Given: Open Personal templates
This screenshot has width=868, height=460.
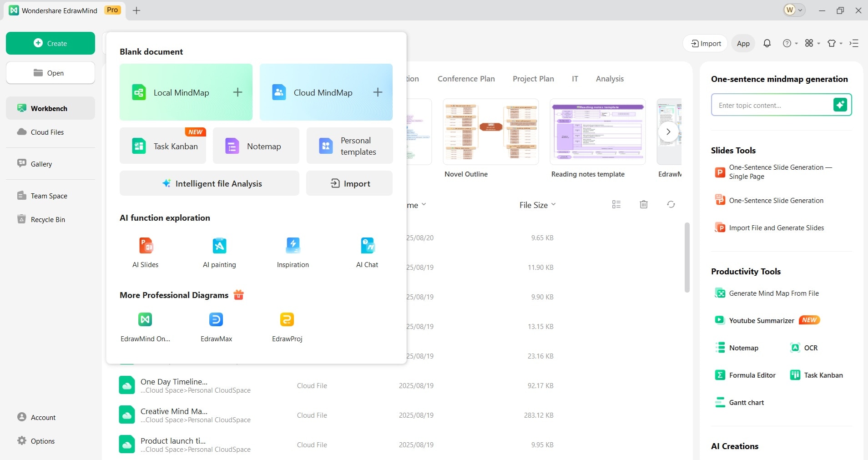Looking at the screenshot, I should pyautogui.click(x=349, y=146).
